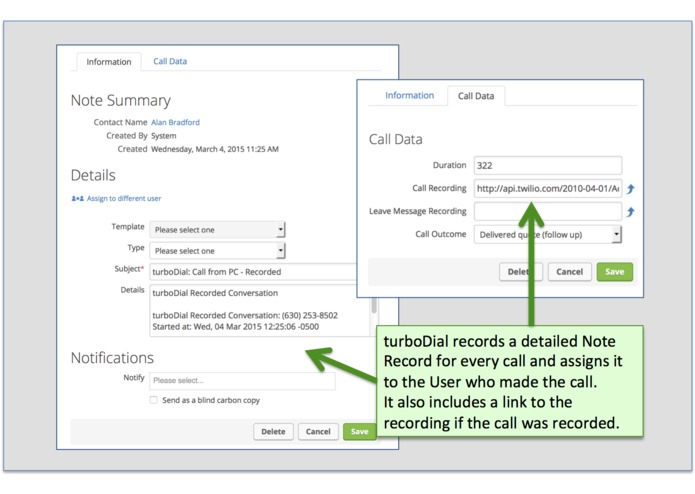Select Call Data tab in right window
This screenshot has width=695, height=494.
coord(476,96)
